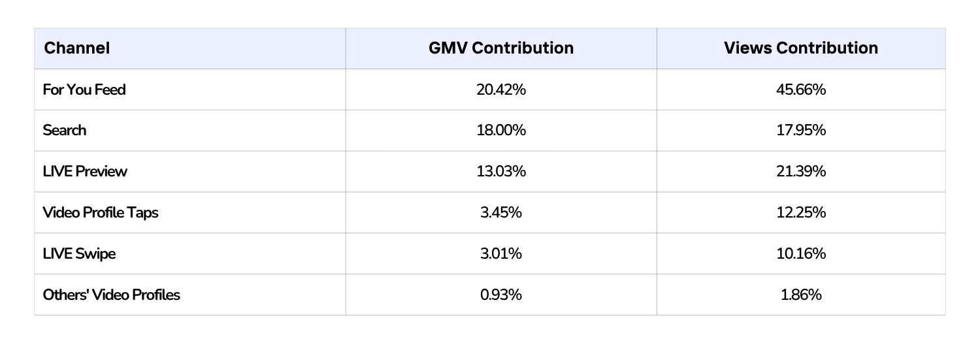Select the LIVE Swipe channel cell

(79, 253)
